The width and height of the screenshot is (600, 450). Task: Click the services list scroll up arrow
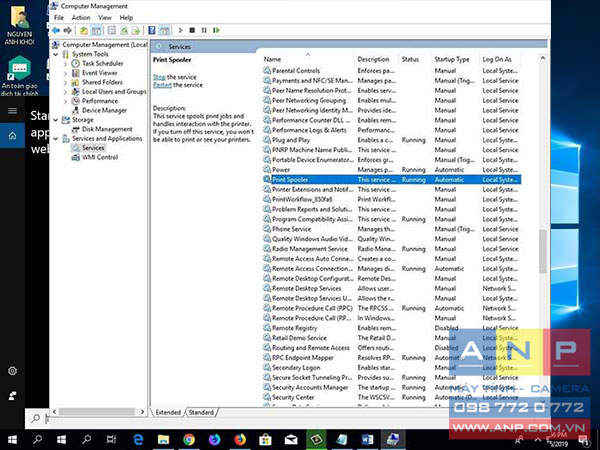click(543, 59)
